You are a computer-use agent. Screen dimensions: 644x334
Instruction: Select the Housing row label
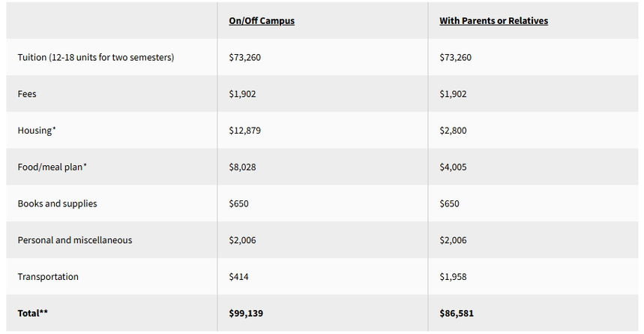pos(37,131)
